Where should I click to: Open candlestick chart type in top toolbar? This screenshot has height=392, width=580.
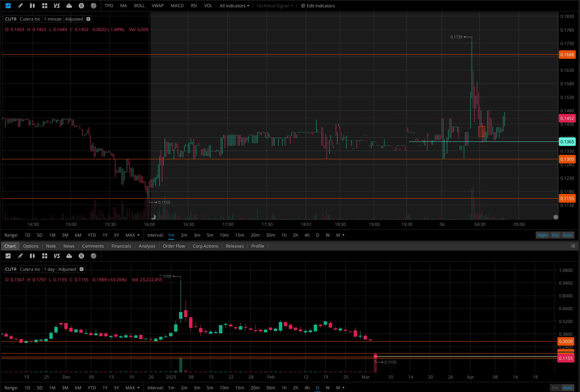point(32,6)
